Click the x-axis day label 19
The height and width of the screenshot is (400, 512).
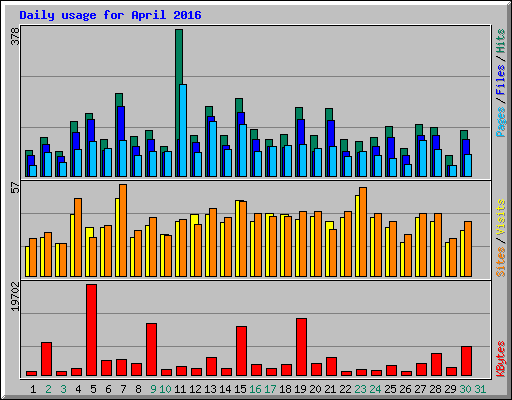click(300, 389)
